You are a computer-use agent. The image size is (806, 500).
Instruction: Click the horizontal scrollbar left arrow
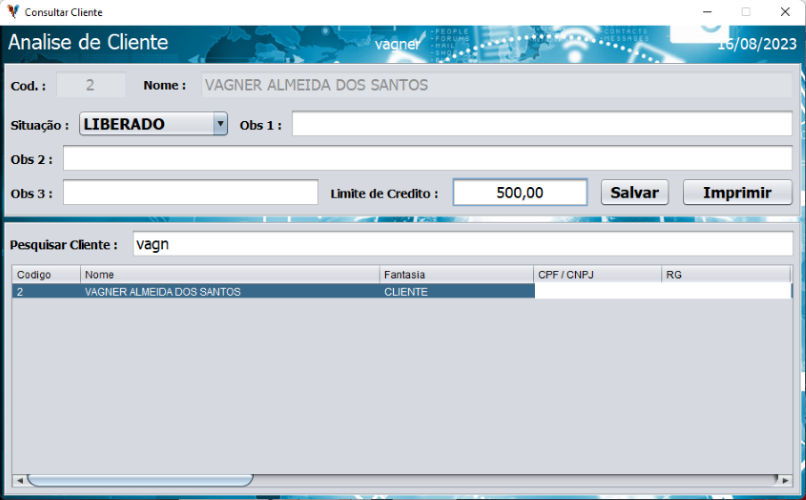point(18,480)
